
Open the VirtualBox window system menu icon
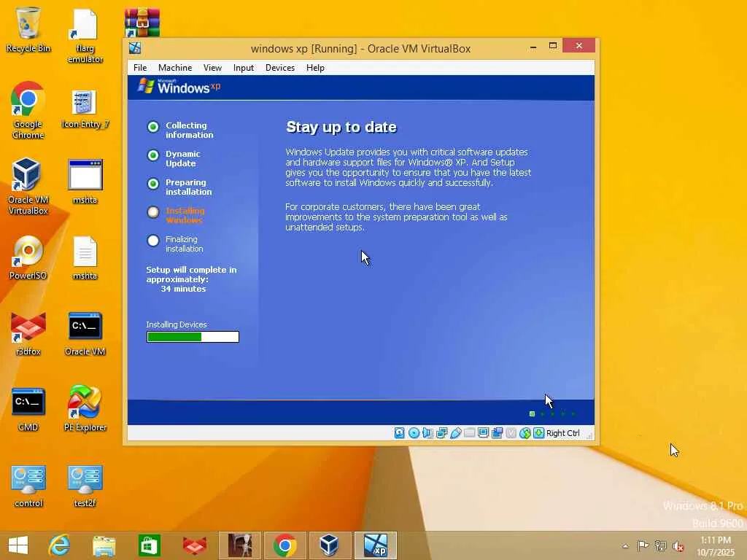point(135,48)
